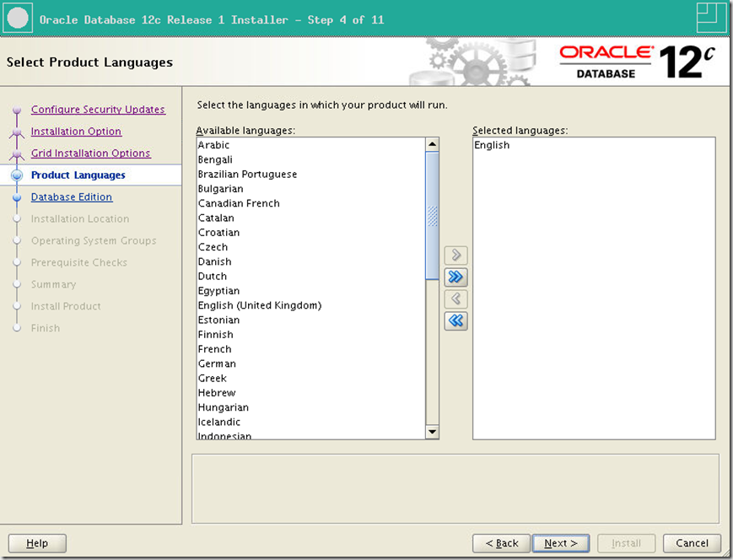
Task: Select Egyptian language entry
Action: pos(311,291)
